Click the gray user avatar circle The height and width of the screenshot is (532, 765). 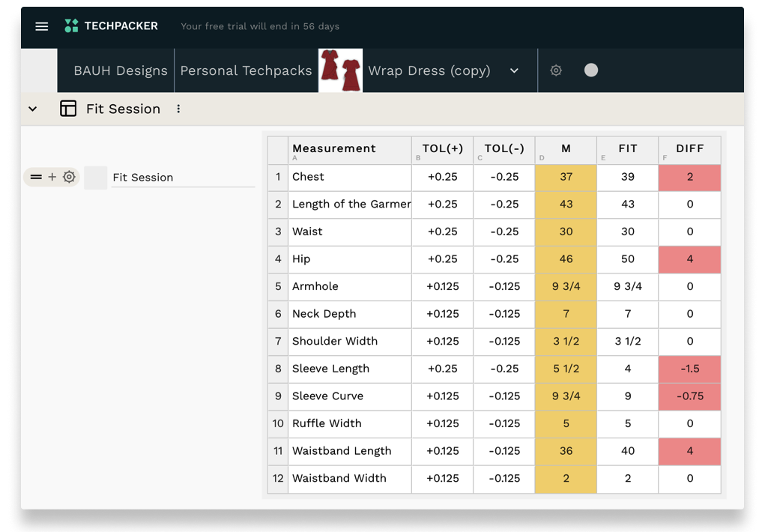(x=591, y=70)
